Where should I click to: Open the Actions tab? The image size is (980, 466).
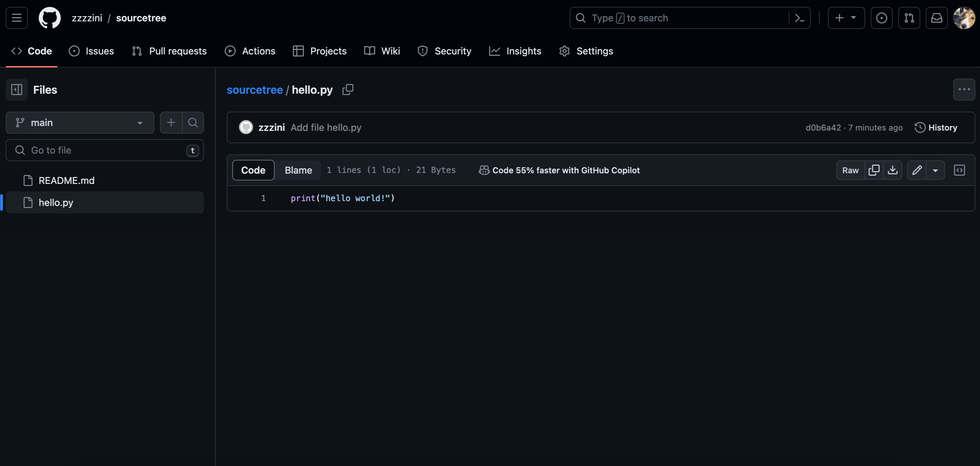250,51
